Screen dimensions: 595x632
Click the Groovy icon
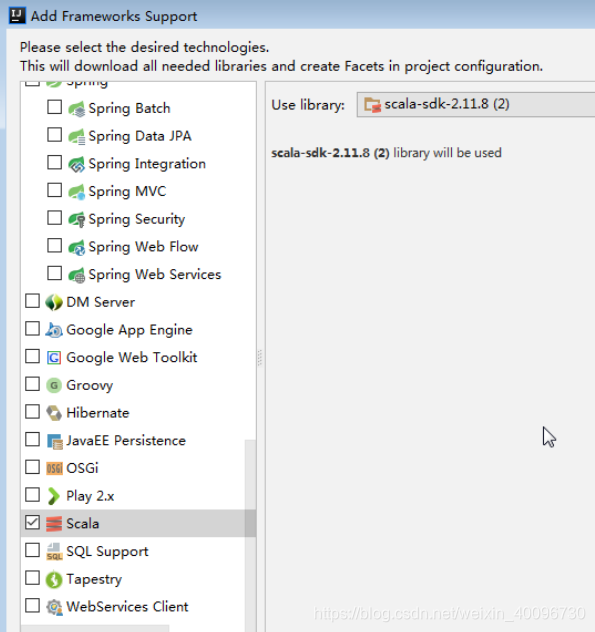click(54, 385)
